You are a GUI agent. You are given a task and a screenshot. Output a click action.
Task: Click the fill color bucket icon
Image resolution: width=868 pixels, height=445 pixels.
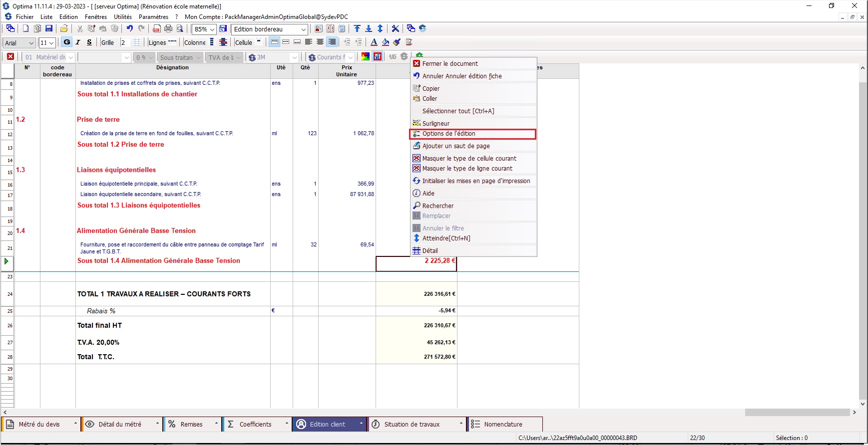[x=386, y=42]
